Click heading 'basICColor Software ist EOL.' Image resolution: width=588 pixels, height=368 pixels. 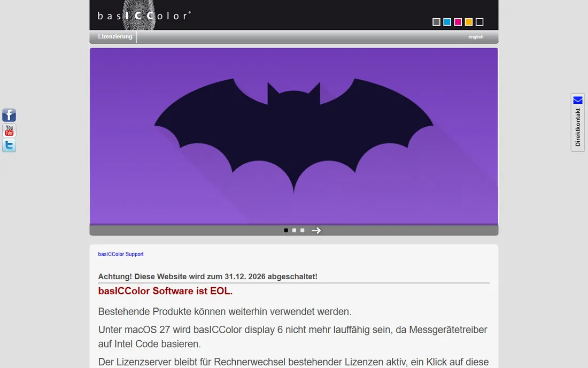pyautogui.click(x=165, y=291)
